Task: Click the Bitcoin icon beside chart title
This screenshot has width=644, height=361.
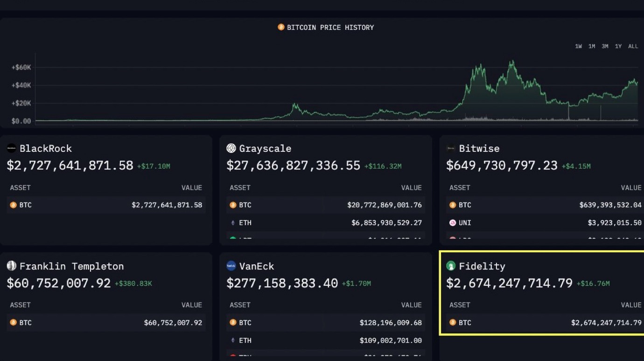Action: coord(281,27)
